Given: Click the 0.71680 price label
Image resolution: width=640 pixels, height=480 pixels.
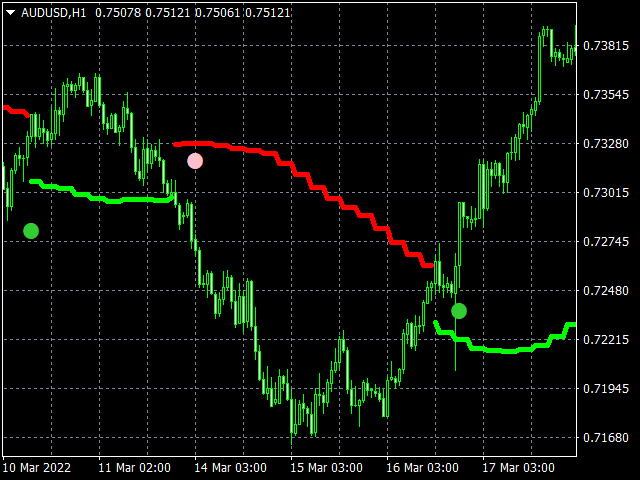Looking at the screenshot, I should [606, 438].
